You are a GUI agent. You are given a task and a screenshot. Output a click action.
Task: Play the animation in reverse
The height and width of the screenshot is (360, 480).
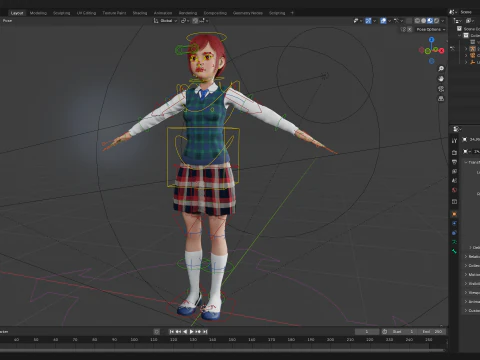tap(185, 332)
